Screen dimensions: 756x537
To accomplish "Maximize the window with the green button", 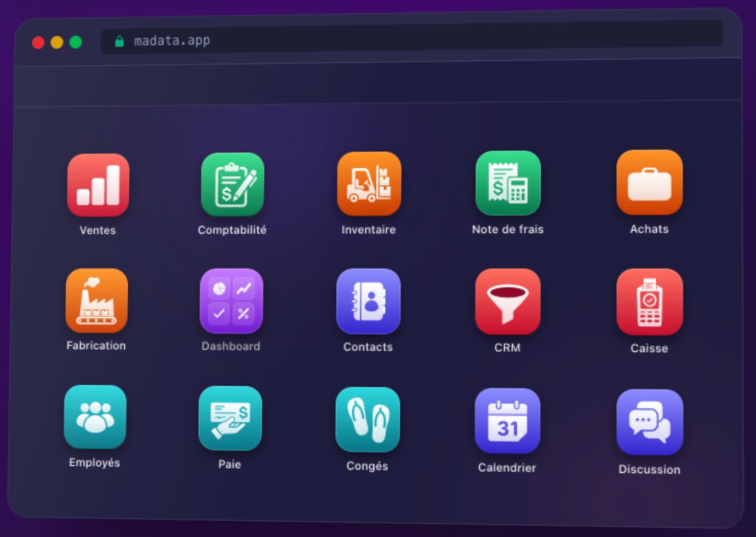I will pos(76,42).
